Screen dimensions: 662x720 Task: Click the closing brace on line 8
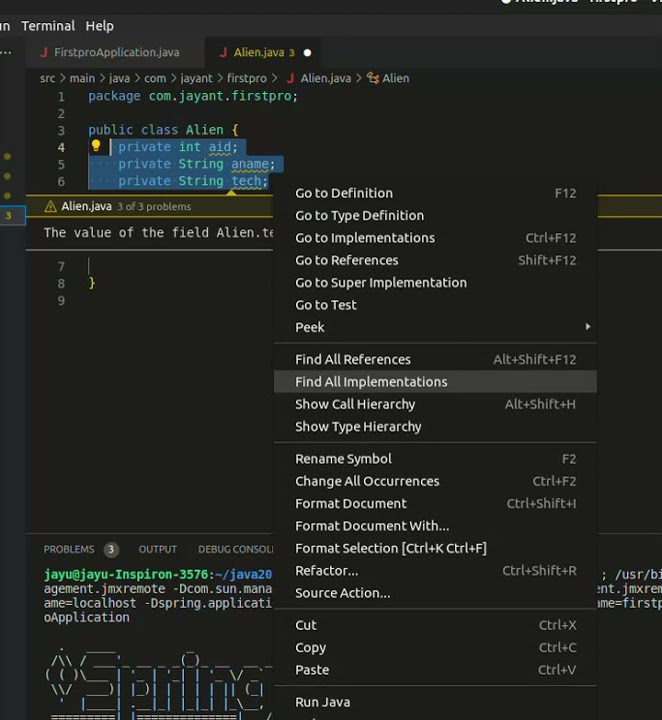click(92, 283)
